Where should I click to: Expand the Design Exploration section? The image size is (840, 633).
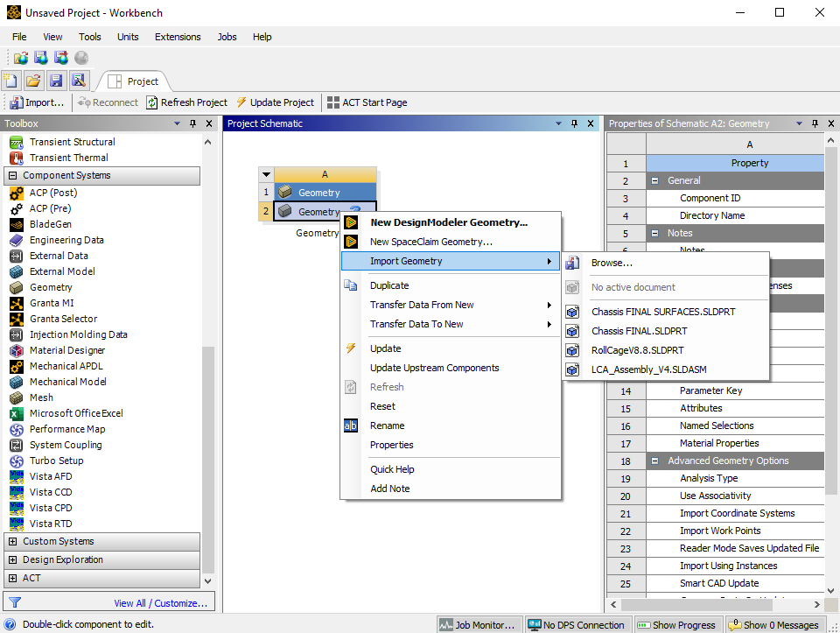click(13, 559)
